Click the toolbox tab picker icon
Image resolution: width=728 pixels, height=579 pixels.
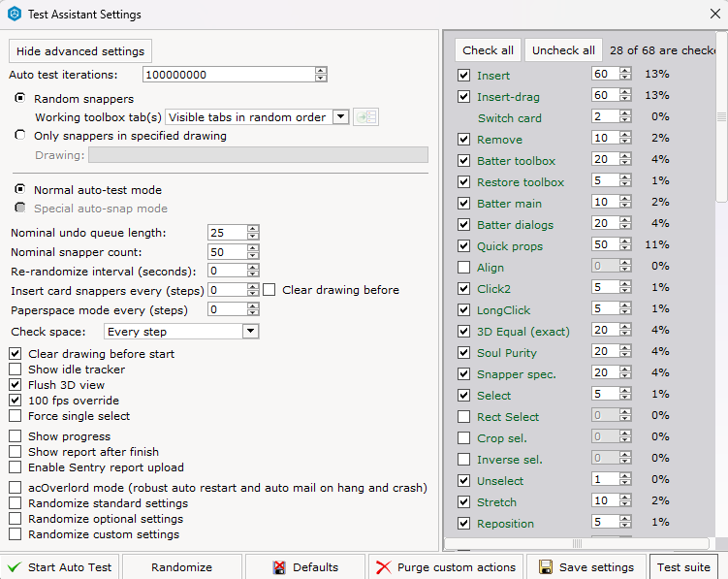[365, 116]
